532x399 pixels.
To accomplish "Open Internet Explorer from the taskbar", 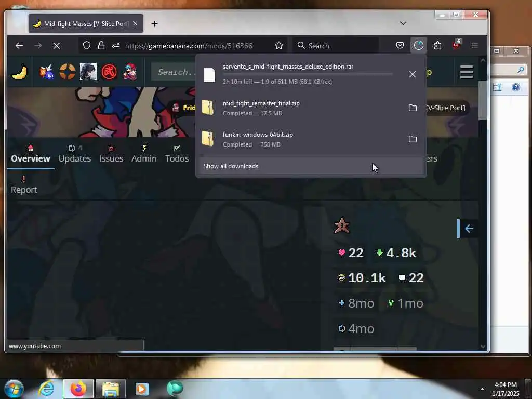I will (46, 389).
